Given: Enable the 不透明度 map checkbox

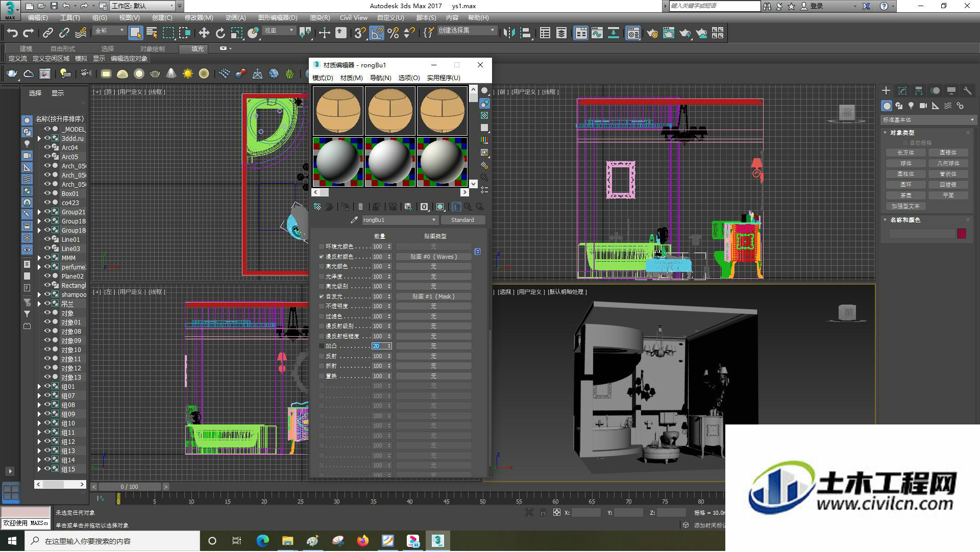Looking at the screenshot, I should click(322, 306).
